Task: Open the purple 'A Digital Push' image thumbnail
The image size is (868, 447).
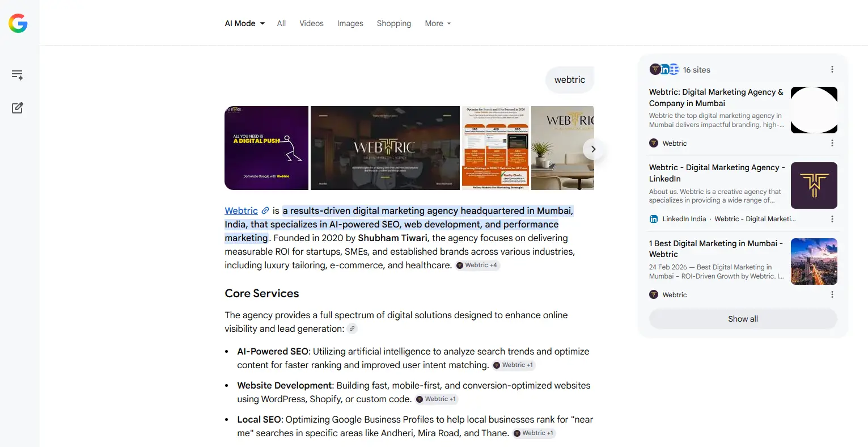Action: click(266, 148)
